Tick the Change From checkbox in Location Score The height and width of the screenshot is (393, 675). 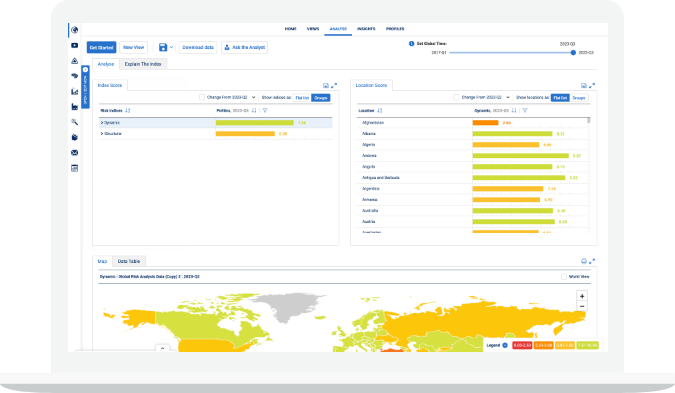456,97
